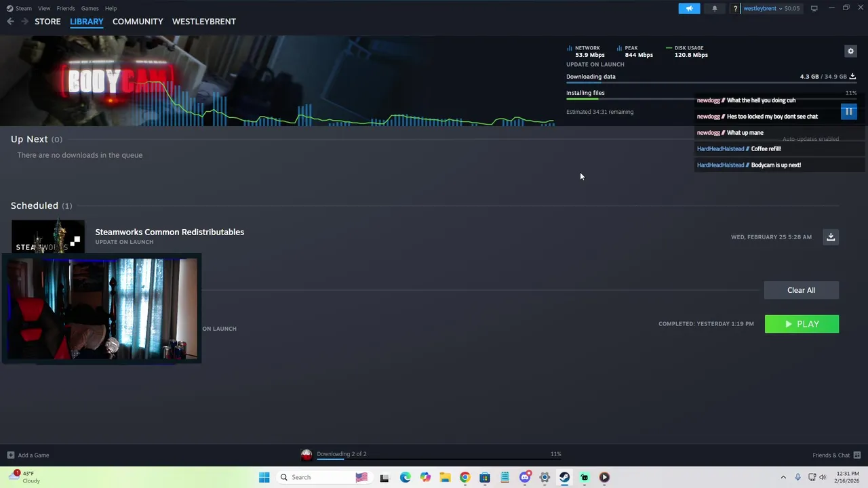868x488 pixels.
Task: Click the Bodycam icon in the status bar
Action: (307, 455)
